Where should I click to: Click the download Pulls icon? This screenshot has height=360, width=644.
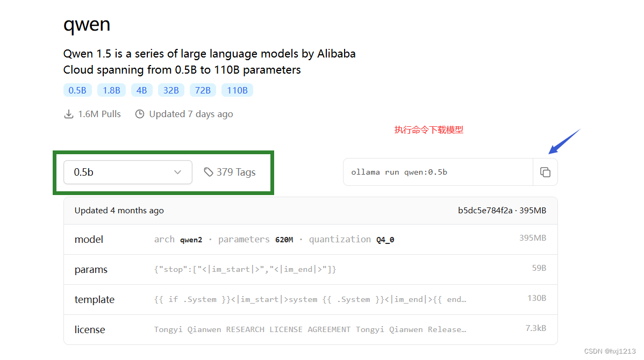point(68,114)
